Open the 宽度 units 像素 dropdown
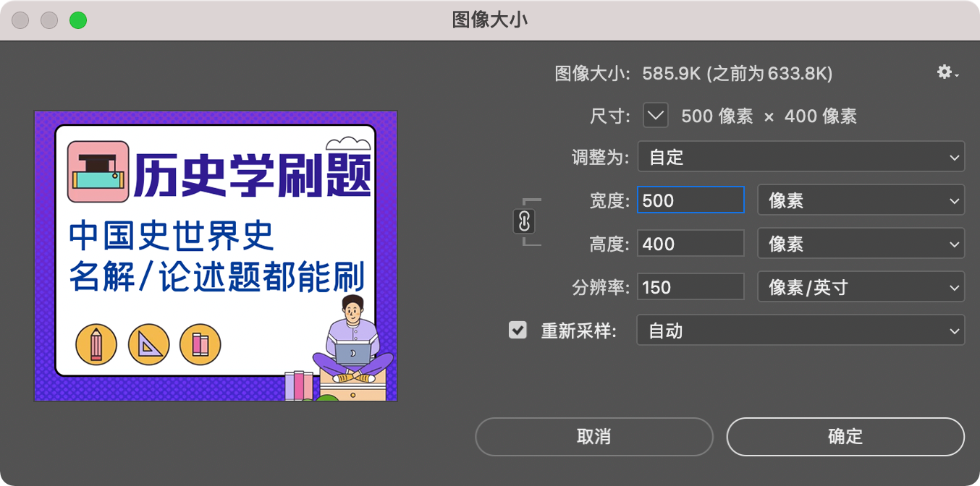The image size is (980, 486). point(861,200)
